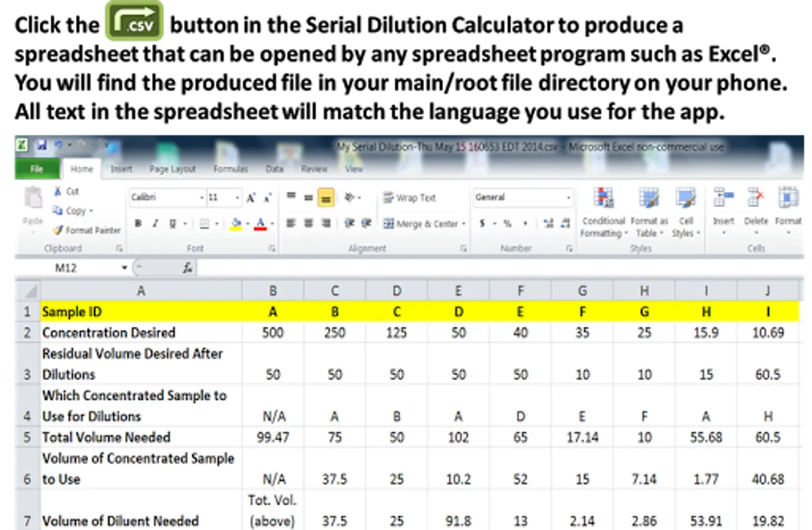Screen dimensions: 812x530
Task: Toggle Wrap Text
Action: click(410, 198)
